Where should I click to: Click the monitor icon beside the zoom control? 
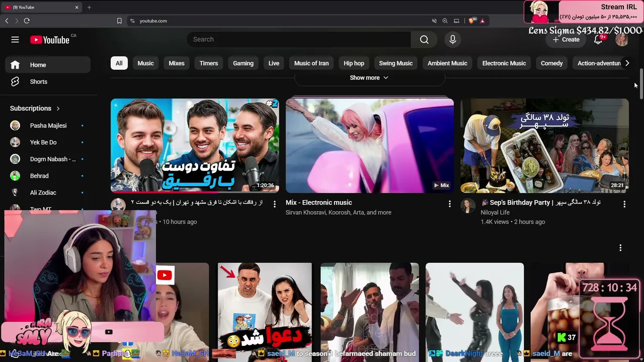pyautogui.click(x=456, y=21)
